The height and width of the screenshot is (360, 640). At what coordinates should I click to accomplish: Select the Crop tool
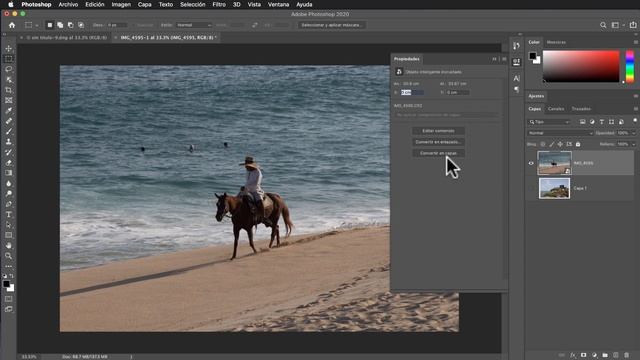click(x=9, y=90)
